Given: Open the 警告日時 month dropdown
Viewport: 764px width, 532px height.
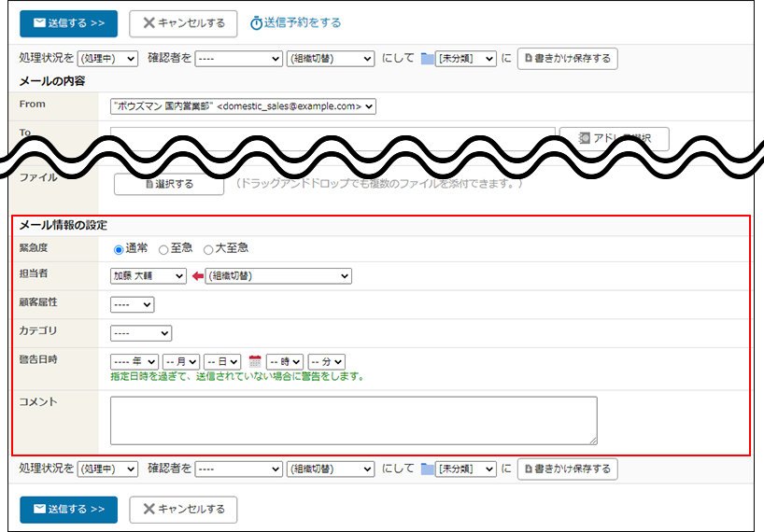Looking at the screenshot, I should point(181,361).
